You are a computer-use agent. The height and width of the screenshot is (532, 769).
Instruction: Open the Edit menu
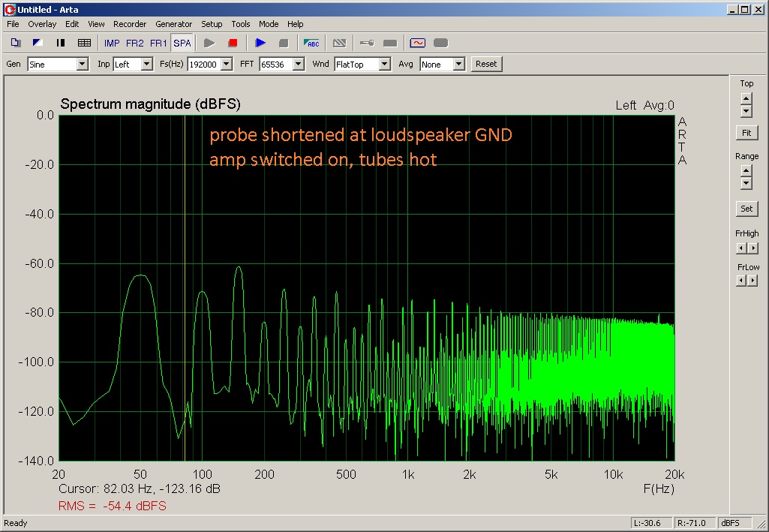pos(72,24)
